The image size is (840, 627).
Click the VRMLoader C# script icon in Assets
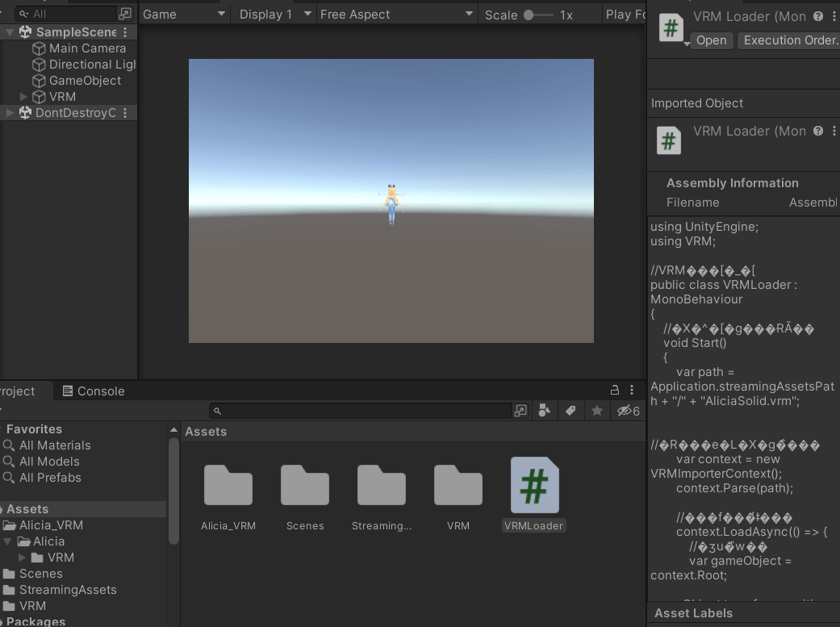533,485
